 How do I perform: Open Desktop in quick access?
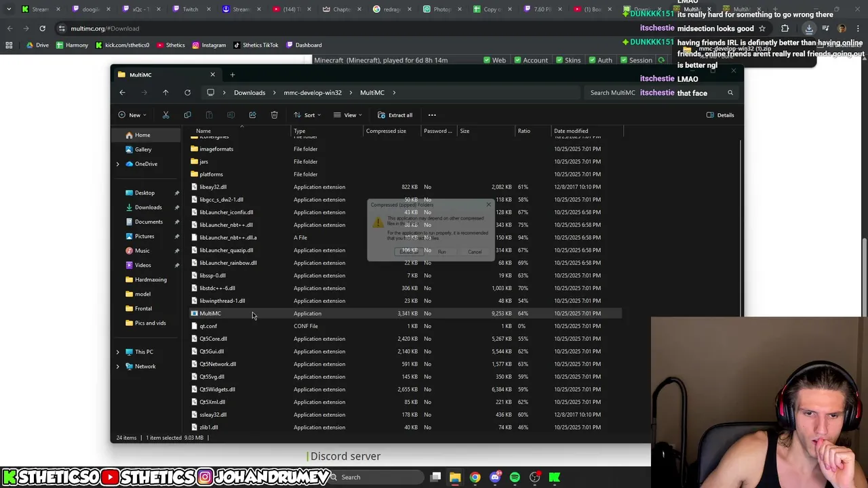[144, 192]
